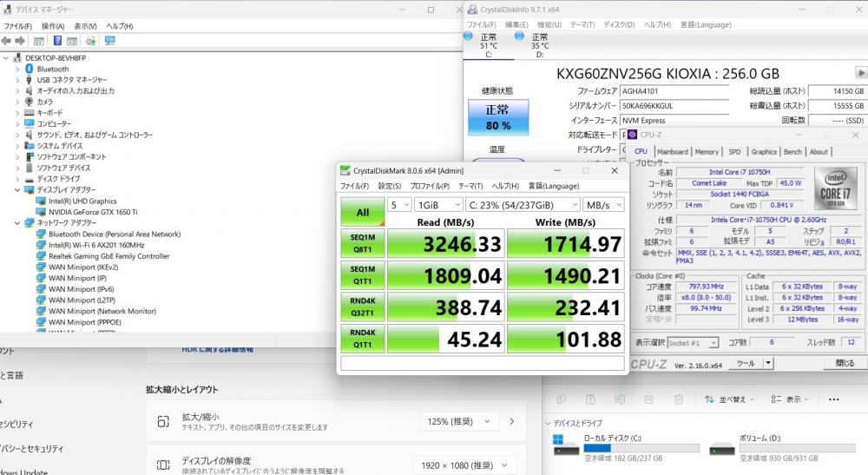Click the Device Manager back arrow icon
This screenshot has width=868, height=475.
click(x=7, y=41)
